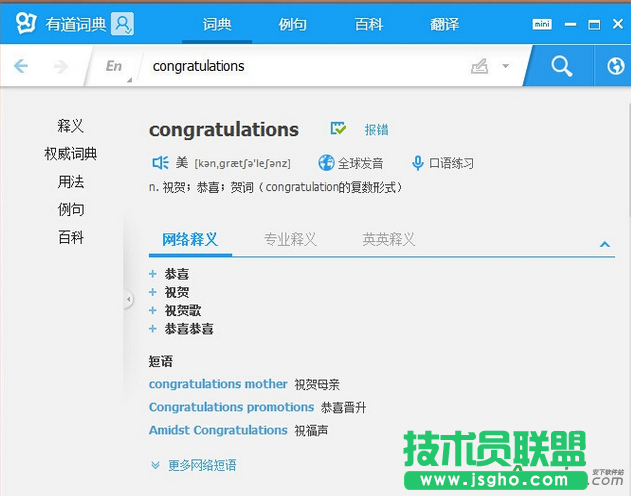
Task: Go forward with the right arrow
Action: (x=61, y=66)
